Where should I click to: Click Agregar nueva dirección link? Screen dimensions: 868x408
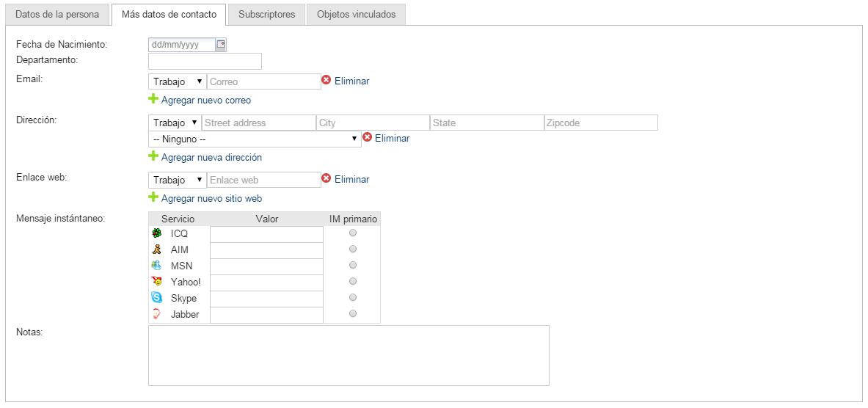click(211, 158)
